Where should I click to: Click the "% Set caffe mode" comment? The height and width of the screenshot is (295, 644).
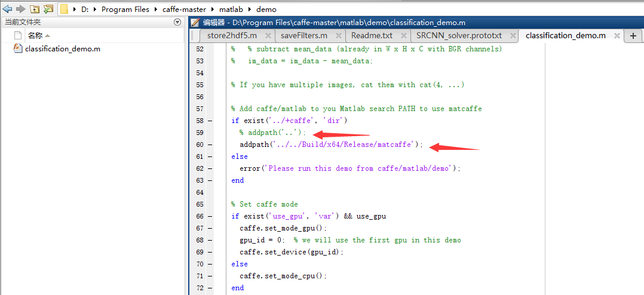pyautogui.click(x=265, y=204)
